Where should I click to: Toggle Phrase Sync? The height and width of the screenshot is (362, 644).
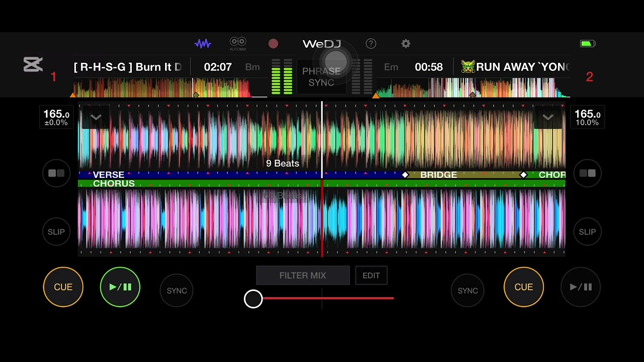[x=321, y=77]
